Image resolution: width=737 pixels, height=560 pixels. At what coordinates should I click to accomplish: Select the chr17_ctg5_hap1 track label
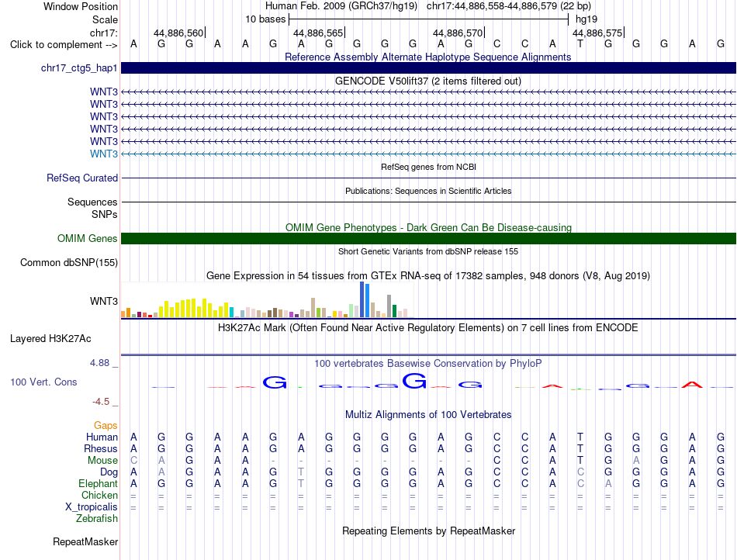click(x=79, y=68)
